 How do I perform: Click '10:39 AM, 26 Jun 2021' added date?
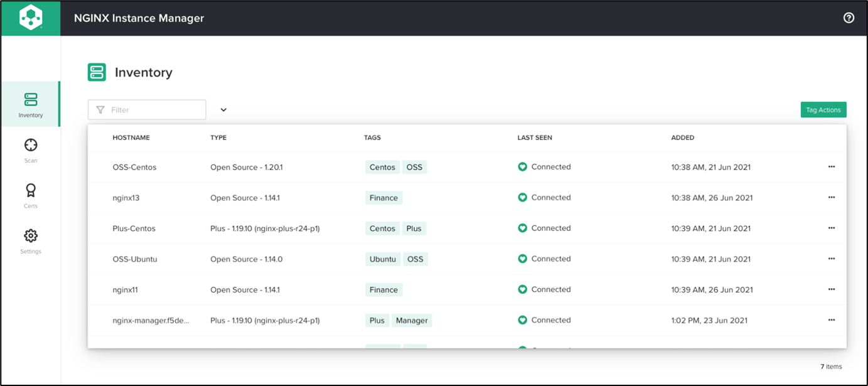(x=712, y=290)
